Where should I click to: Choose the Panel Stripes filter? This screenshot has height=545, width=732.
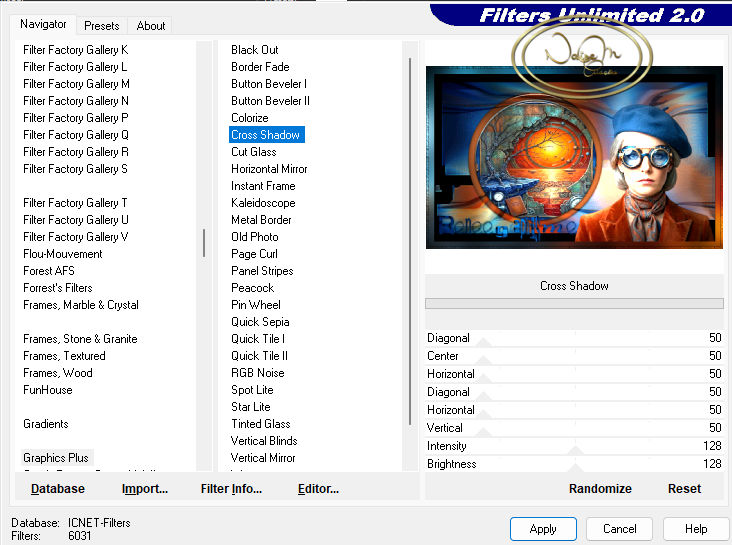262,271
